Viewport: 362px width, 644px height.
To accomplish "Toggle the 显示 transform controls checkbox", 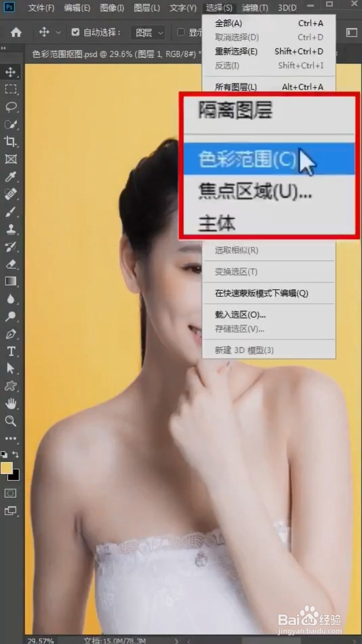I will (181, 32).
